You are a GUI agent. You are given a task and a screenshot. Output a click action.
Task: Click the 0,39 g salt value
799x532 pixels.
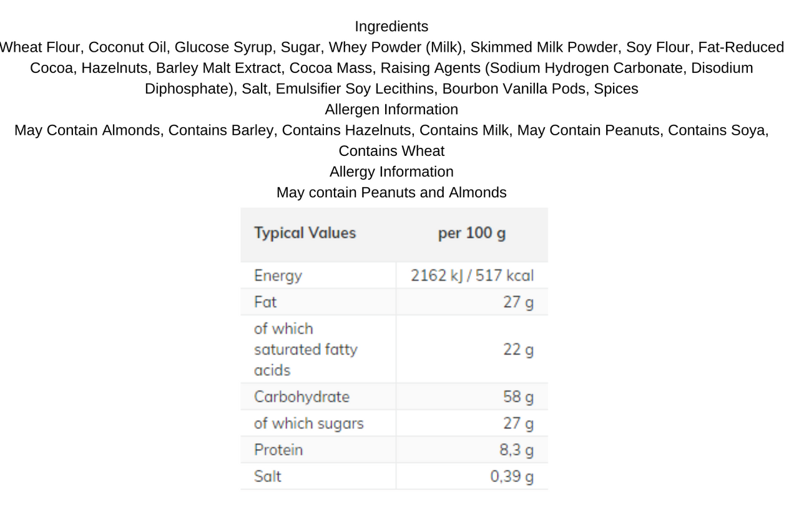click(x=512, y=477)
